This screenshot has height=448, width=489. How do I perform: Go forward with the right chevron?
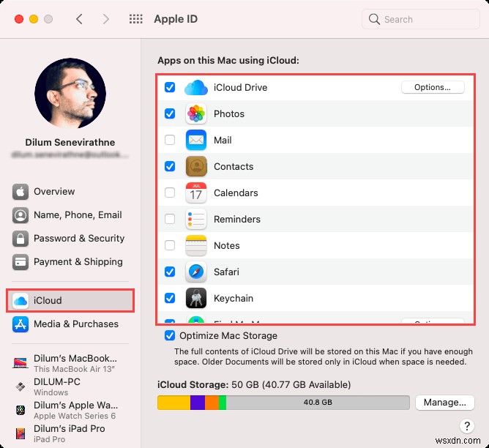coord(106,19)
